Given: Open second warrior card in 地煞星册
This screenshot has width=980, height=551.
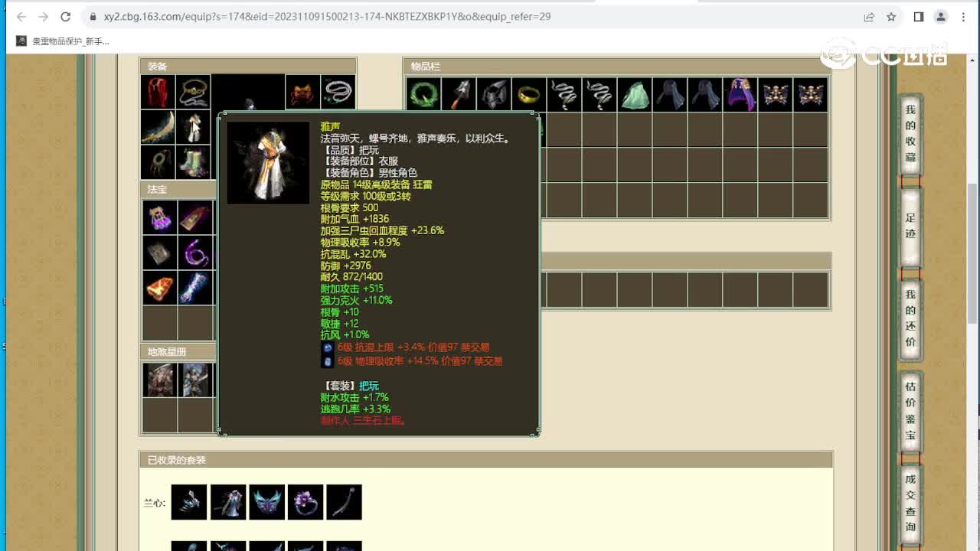Looking at the screenshot, I should (x=195, y=380).
